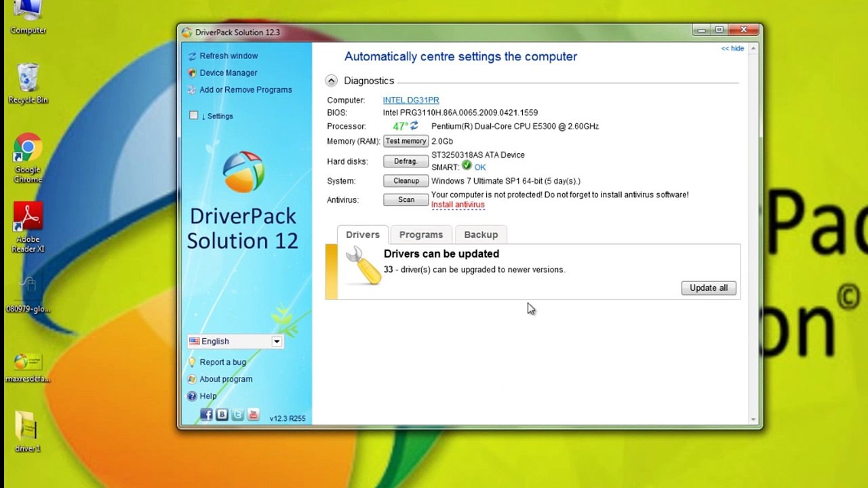868x488 pixels.
Task: Open the driver1 folder on desktop
Action: [x=28, y=432]
